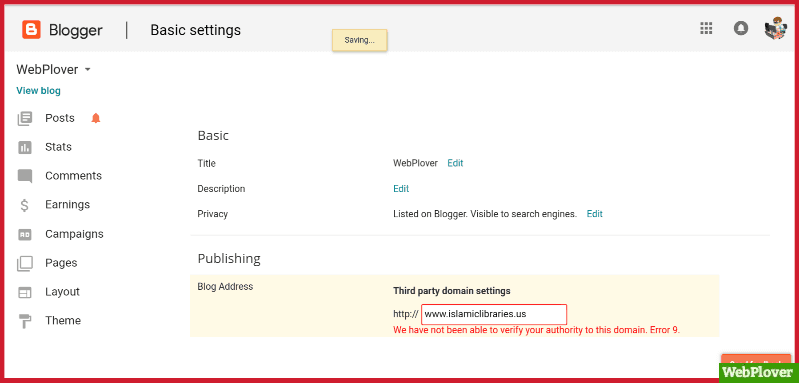Image resolution: width=799 pixels, height=383 pixels.
Task: Click the 'Saving...' status notice
Action: (360, 40)
